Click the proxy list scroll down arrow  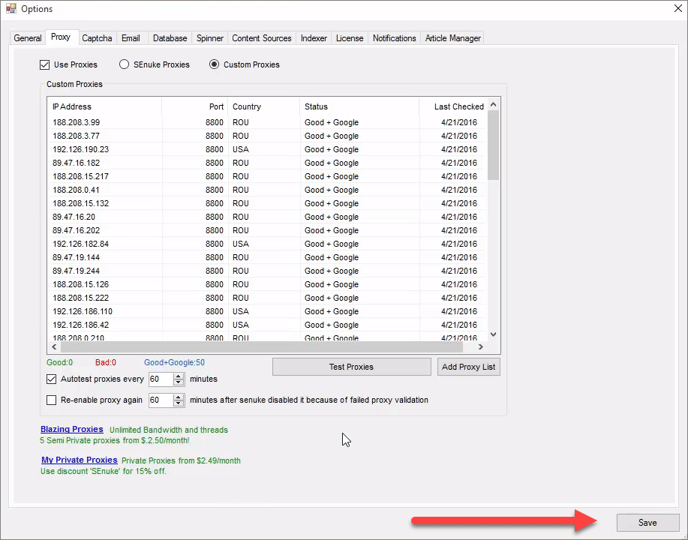(493, 334)
